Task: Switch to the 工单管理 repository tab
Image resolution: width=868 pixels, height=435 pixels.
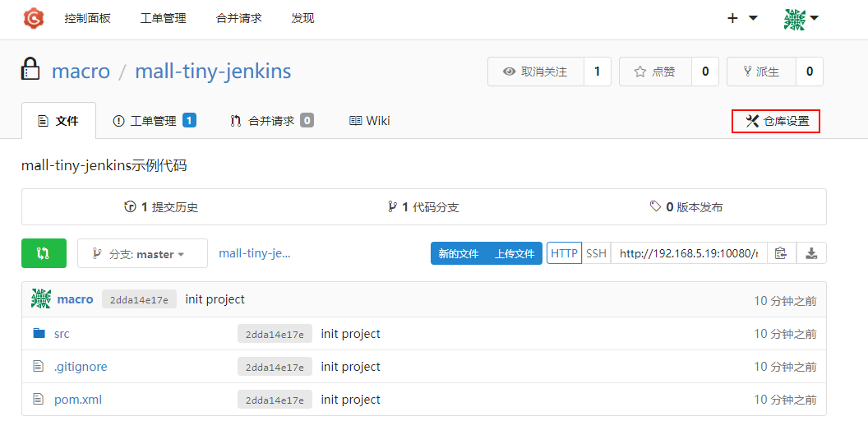Action: point(155,120)
